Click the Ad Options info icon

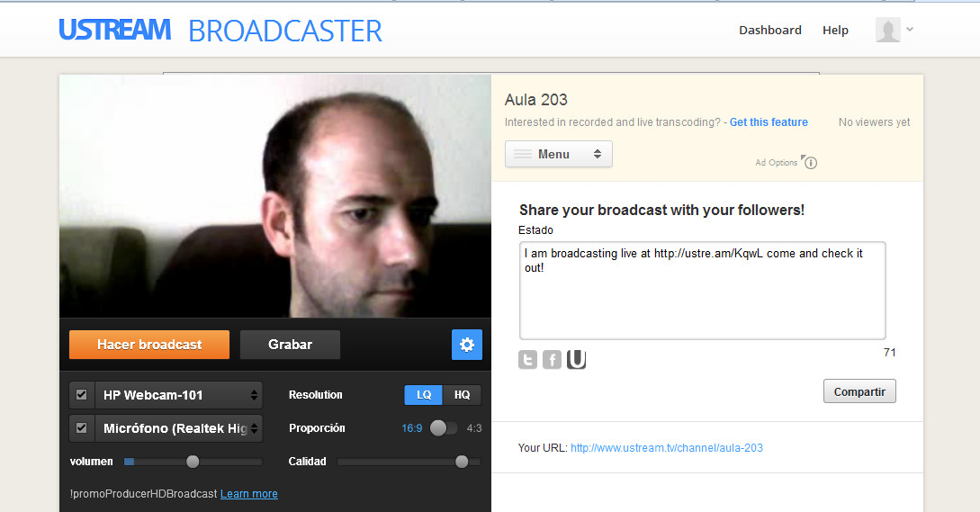[810, 163]
